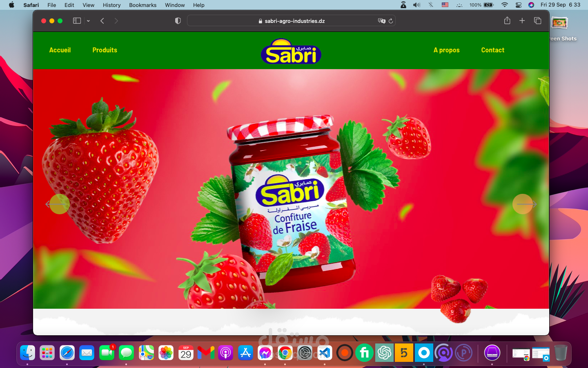588x368 pixels.
Task: Open the File menu
Action: click(x=52, y=5)
